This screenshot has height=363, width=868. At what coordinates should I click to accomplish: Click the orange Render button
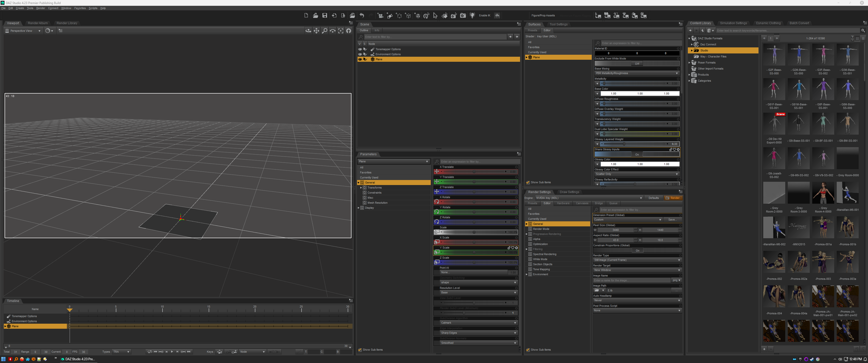673,198
